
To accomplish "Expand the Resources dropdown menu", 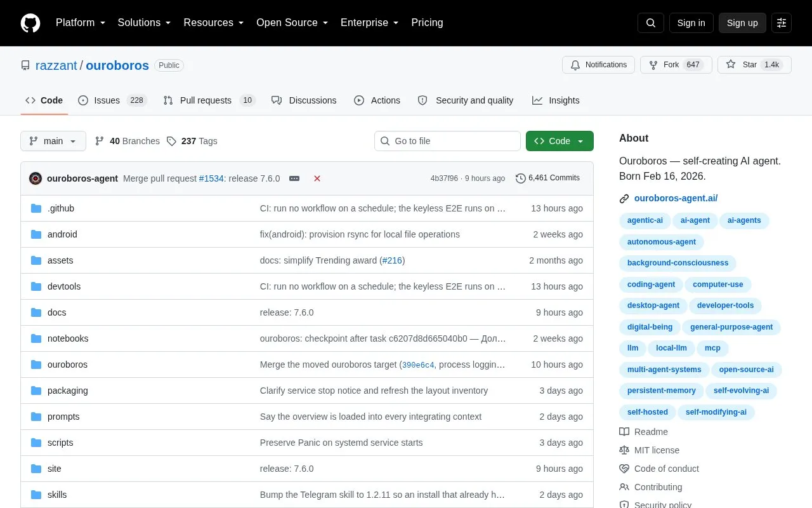I will pos(214,23).
